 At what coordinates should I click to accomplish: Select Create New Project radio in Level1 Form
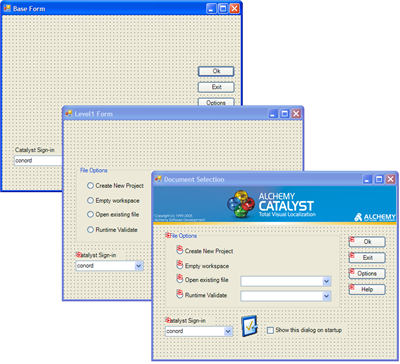click(90, 186)
